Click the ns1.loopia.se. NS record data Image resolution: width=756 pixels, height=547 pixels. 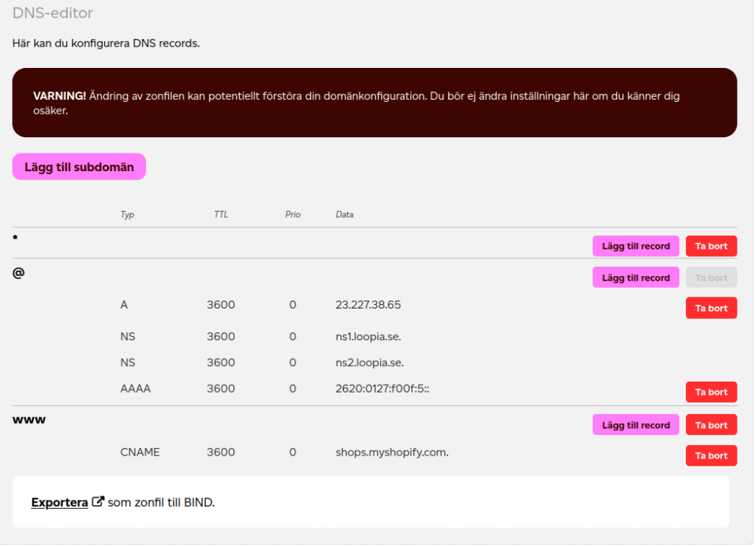point(368,337)
